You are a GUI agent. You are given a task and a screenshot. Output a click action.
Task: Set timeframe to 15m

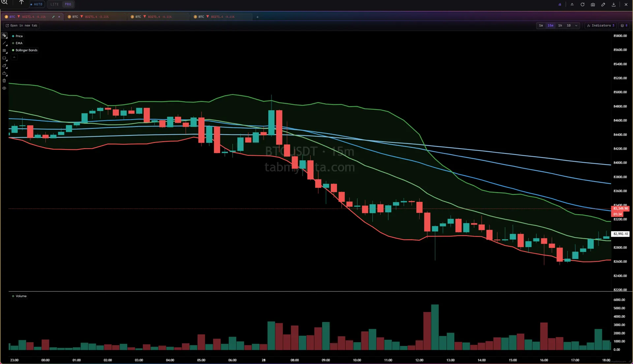point(551,25)
